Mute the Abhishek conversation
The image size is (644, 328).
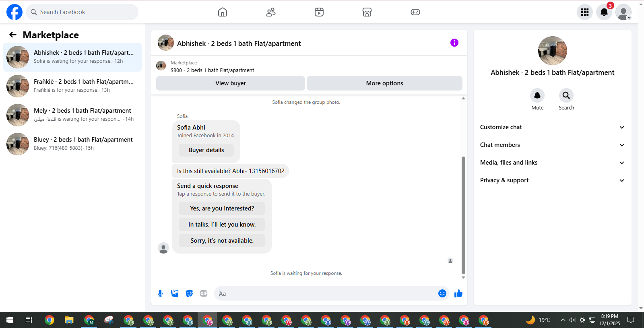point(537,95)
